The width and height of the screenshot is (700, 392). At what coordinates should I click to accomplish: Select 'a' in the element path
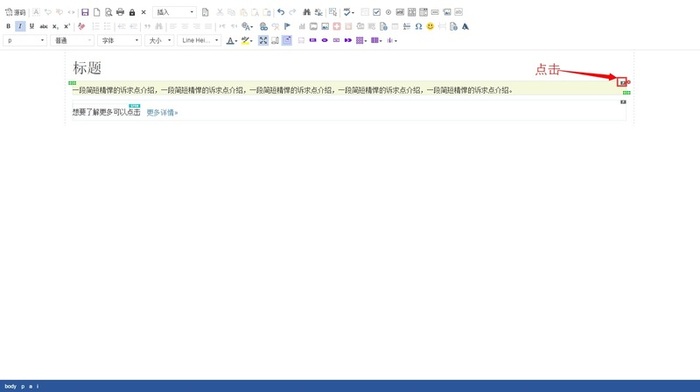click(31, 386)
